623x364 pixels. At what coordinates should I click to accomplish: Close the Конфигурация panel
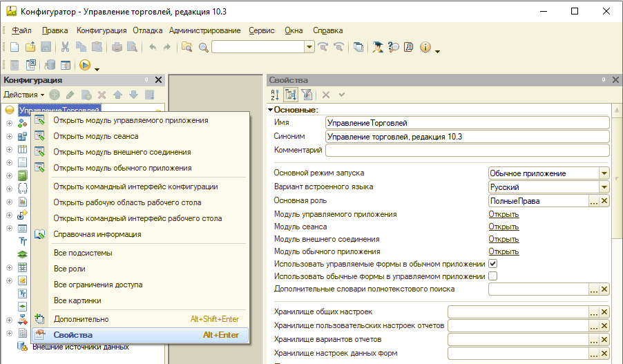pos(158,80)
